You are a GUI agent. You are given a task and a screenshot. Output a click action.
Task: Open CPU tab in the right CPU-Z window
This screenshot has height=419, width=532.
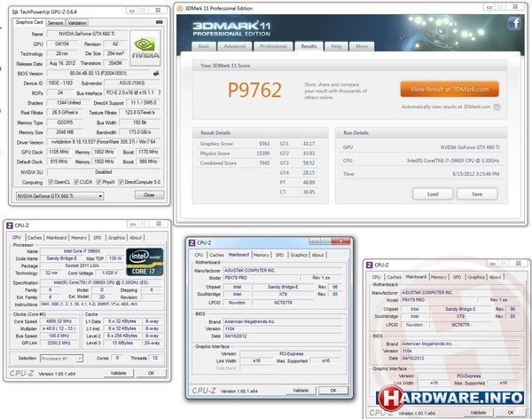coord(376,277)
